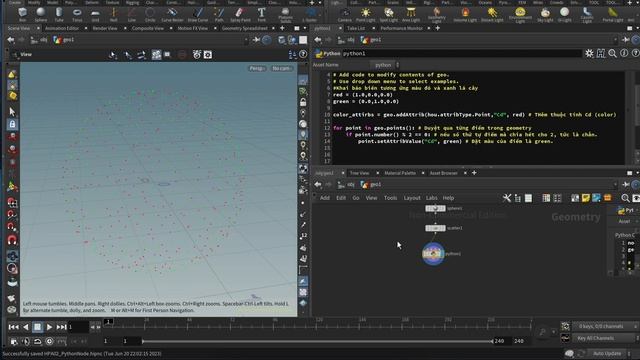Click the timeline frame 1 marker
Image resolution: width=640 pixels, height=360 pixels.
[x=108, y=322]
